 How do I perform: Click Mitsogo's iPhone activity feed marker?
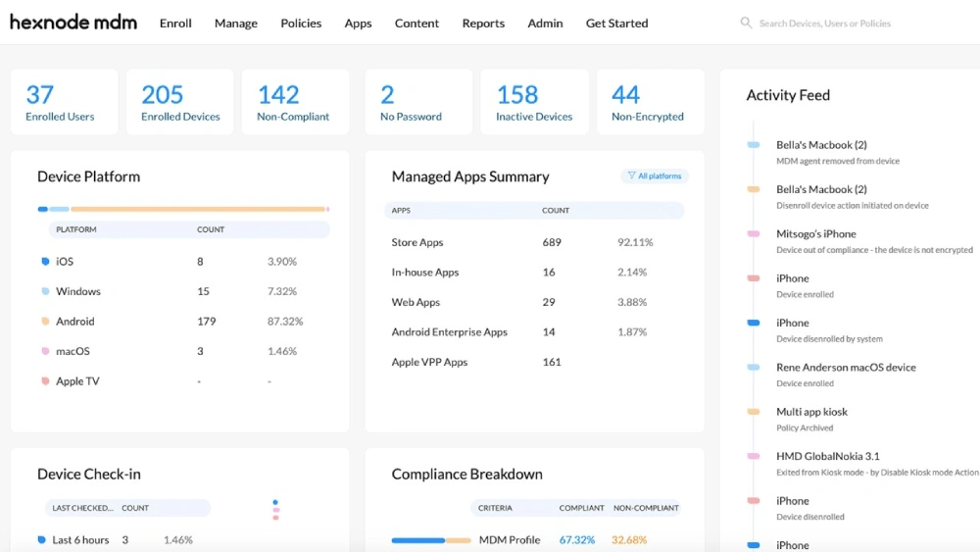pos(753,233)
